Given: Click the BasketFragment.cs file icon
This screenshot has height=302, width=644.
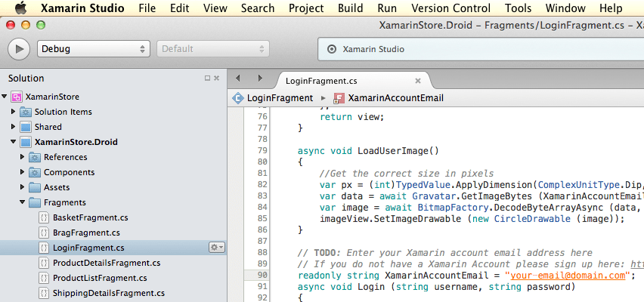Looking at the screenshot, I should click(x=44, y=217).
